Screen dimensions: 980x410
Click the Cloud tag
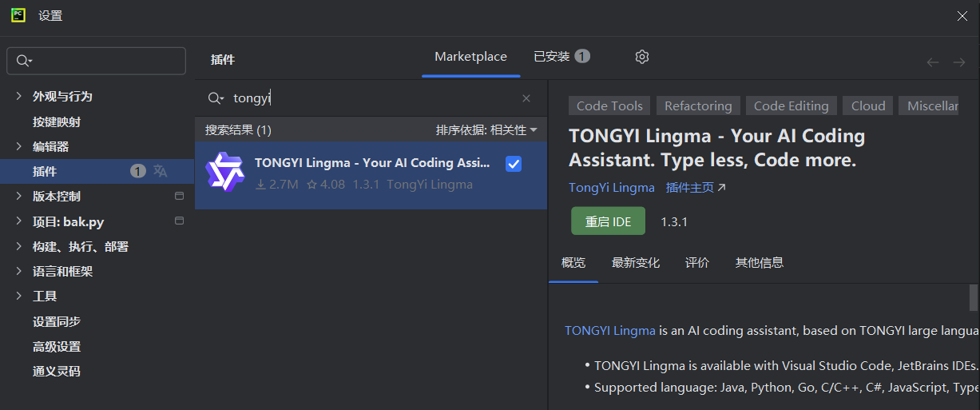(x=868, y=105)
